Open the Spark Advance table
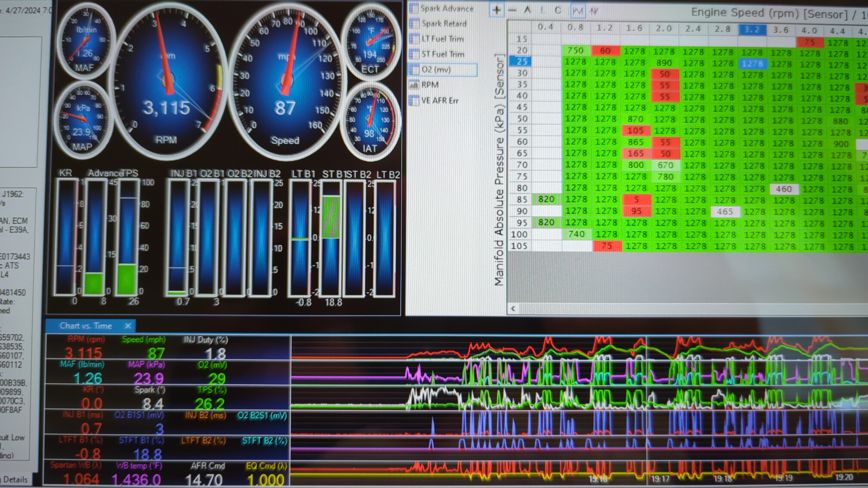Image resolution: width=868 pixels, height=488 pixels. 446,8
